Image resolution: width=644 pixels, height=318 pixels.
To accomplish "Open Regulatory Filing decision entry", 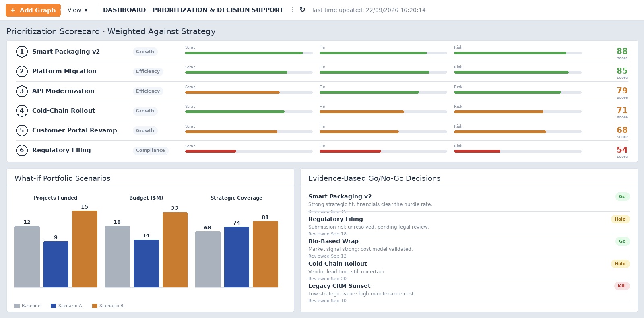I will [469, 223].
